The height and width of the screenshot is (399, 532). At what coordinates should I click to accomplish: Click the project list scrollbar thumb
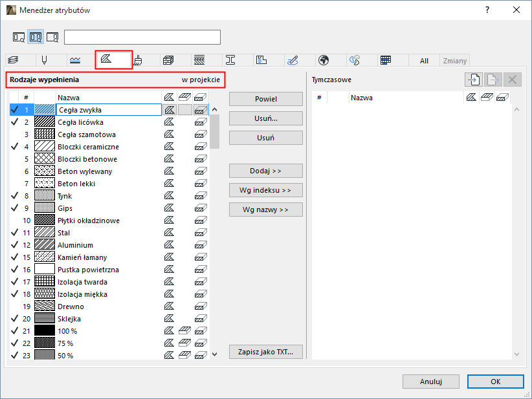point(214,131)
